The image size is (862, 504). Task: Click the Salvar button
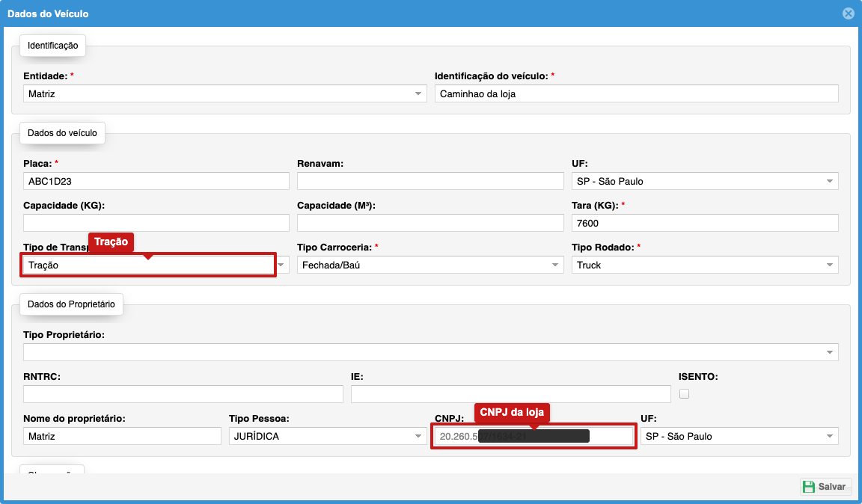pyautogui.click(x=826, y=486)
